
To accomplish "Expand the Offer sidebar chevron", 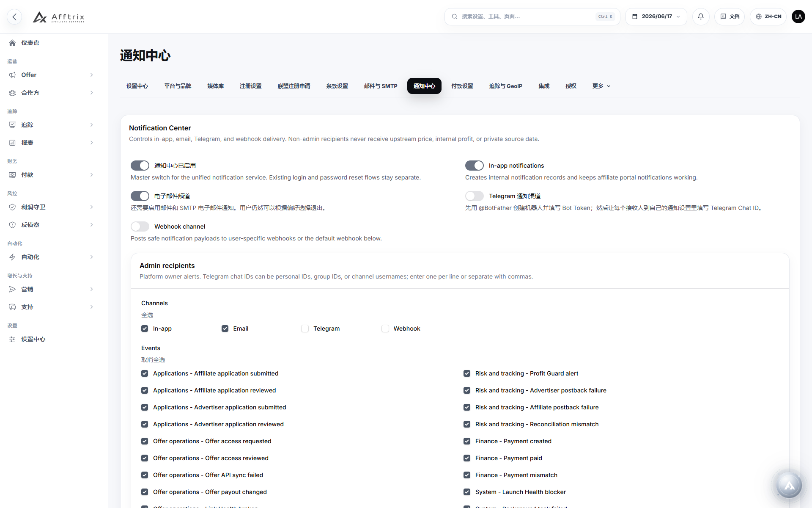I will click(x=91, y=75).
